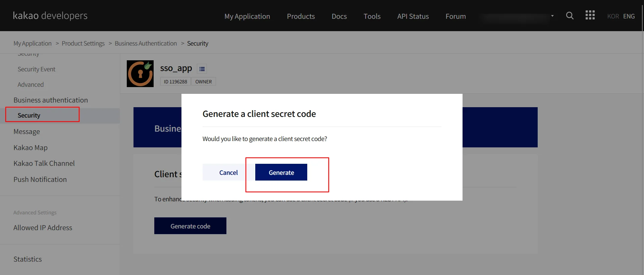The width and height of the screenshot is (644, 275).
Task: Open the search magnifier icon
Action: click(x=570, y=16)
